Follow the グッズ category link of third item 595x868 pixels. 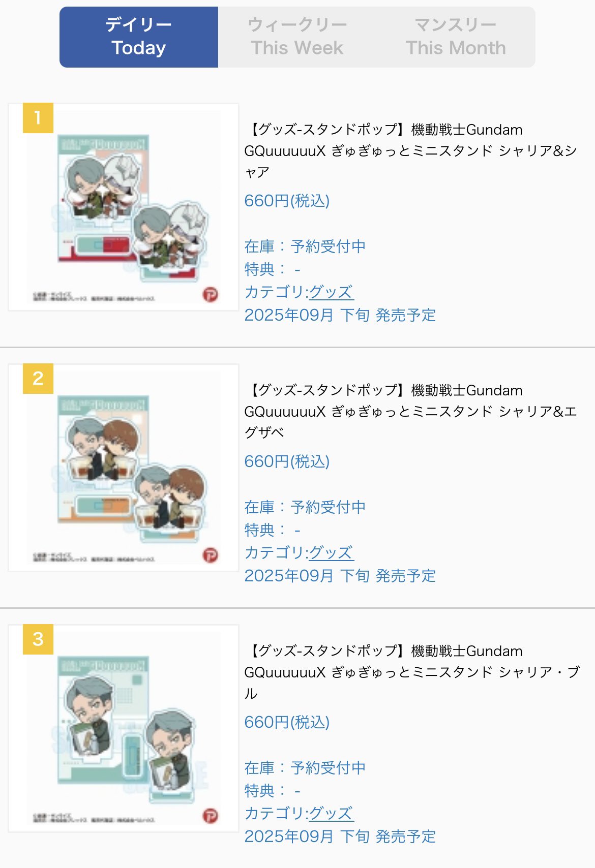point(331,814)
